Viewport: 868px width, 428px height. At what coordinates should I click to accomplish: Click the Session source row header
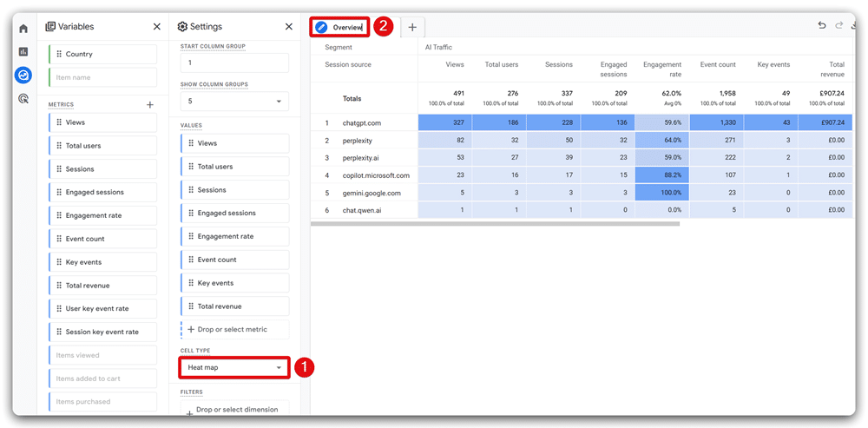point(348,64)
